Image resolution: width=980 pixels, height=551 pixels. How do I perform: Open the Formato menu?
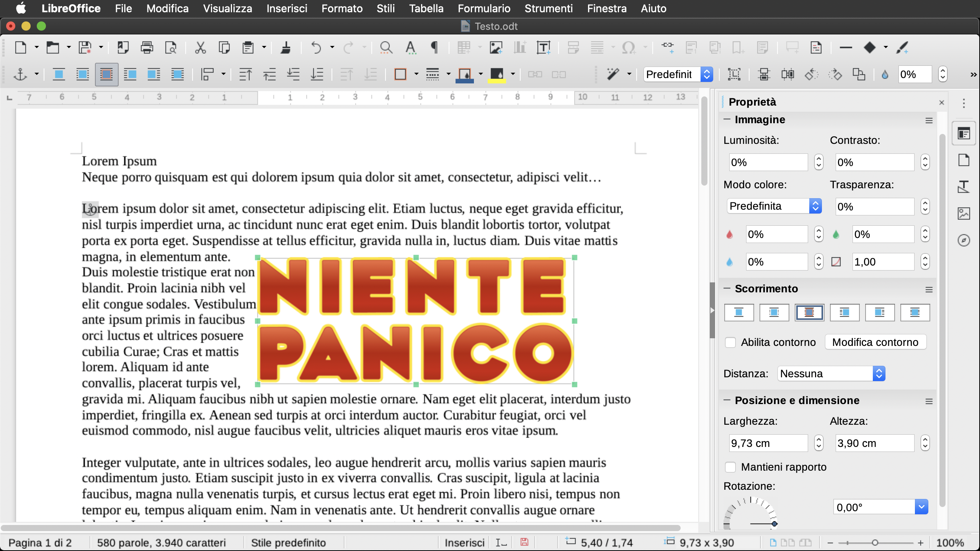point(341,8)
